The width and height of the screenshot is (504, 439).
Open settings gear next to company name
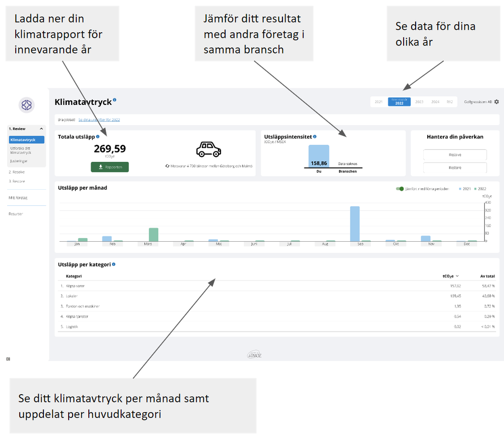tap(496, 101)
